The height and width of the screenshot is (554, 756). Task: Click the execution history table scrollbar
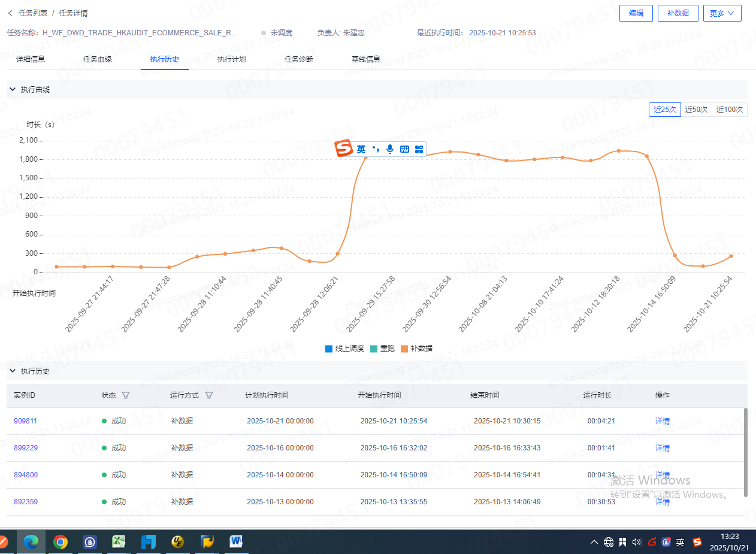tap(746, 452)
